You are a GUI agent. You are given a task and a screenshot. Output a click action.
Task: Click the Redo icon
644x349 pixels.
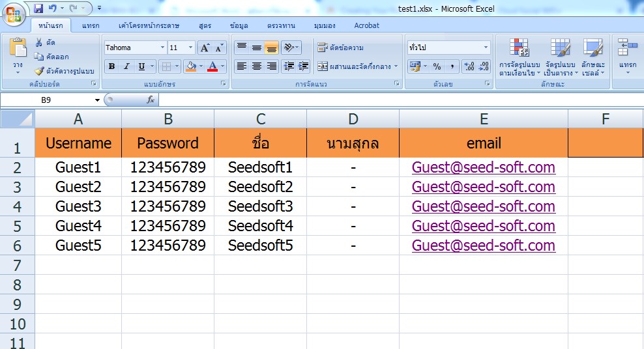pyautogui.click(x=73, y=8)
